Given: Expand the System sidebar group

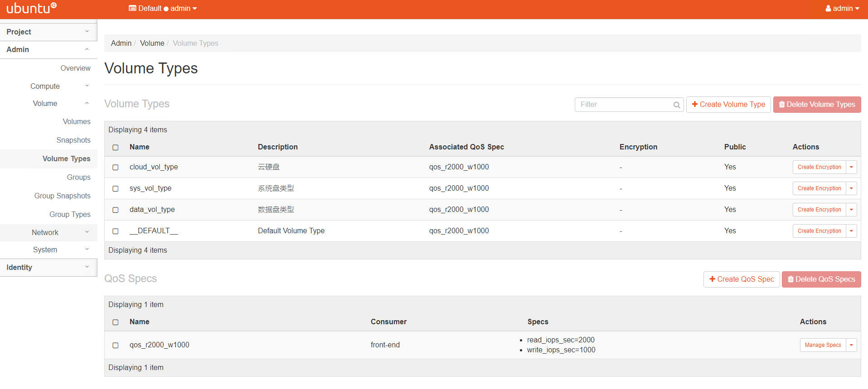Looking at the screenshot, I should [x=48, y=250].
